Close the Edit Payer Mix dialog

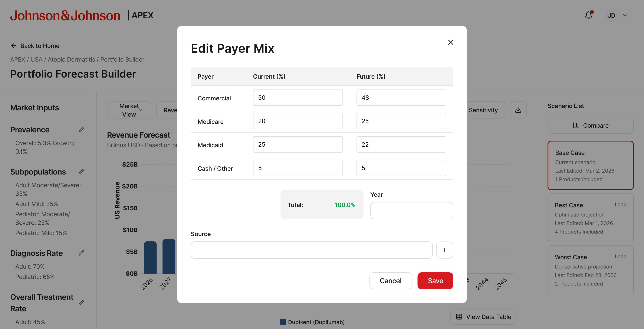point(450,42)
